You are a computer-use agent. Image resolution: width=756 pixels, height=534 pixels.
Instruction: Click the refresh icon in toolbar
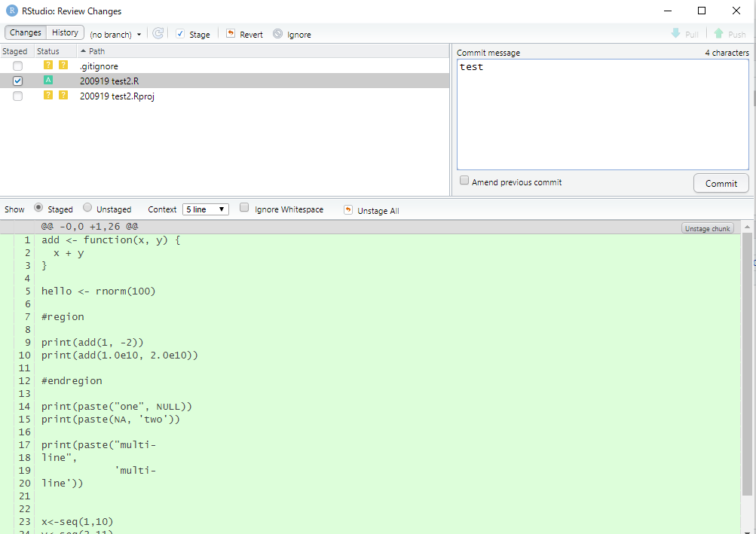pyautogui.click(x=158, y=33)
